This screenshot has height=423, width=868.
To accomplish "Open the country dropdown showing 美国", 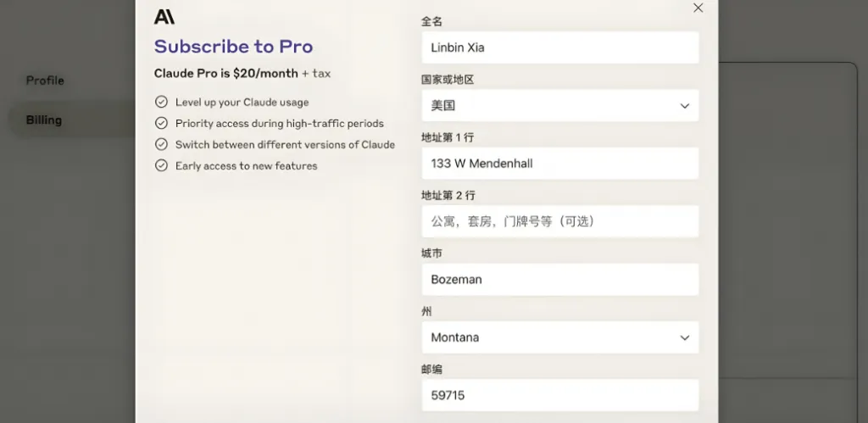I will pyautogui.click(x=559, y=105).
